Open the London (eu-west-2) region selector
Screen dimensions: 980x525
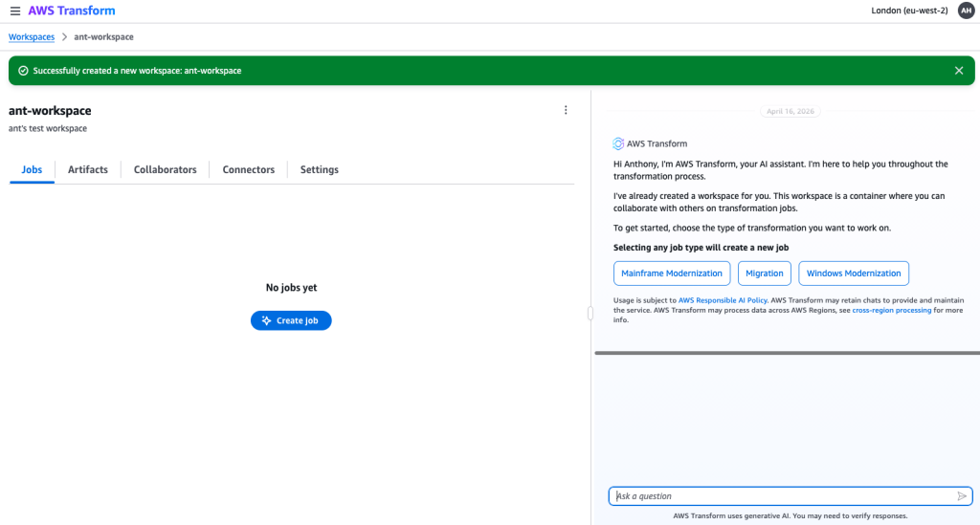tap(909, 11)
